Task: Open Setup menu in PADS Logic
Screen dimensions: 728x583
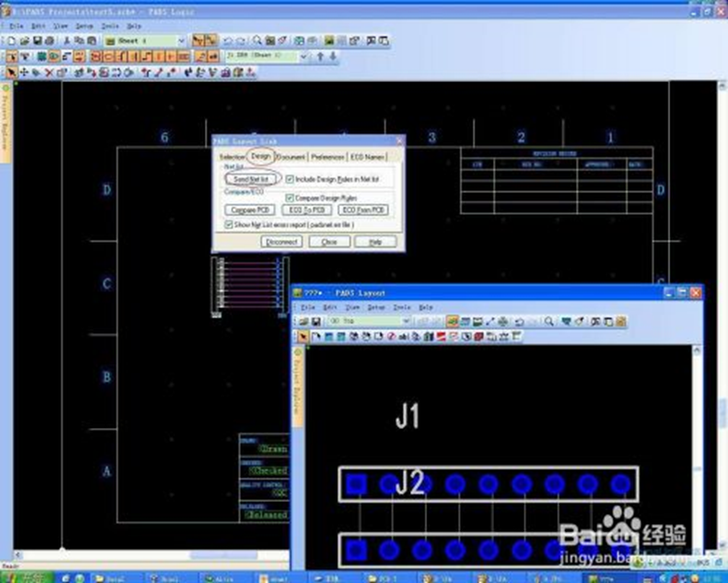Action: (84, 26)
